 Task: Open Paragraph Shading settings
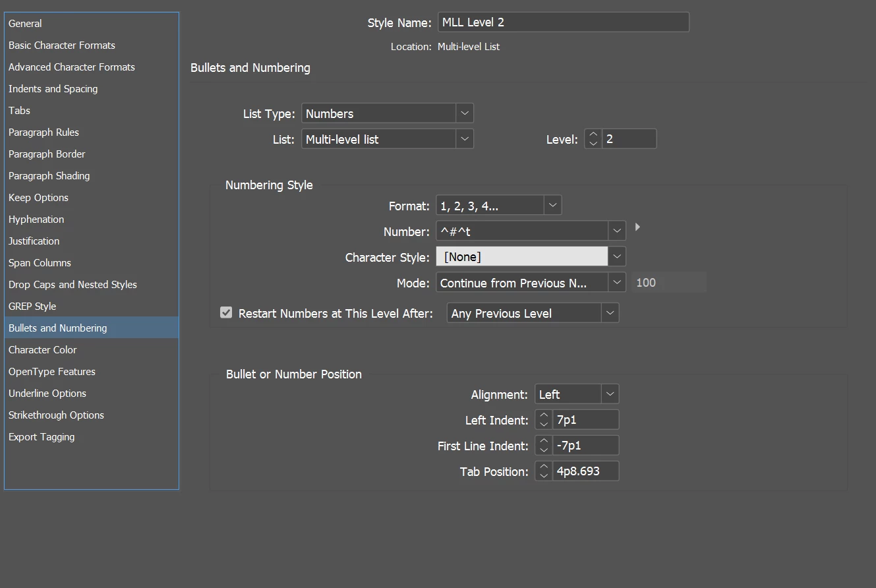(x=91, y=175)
